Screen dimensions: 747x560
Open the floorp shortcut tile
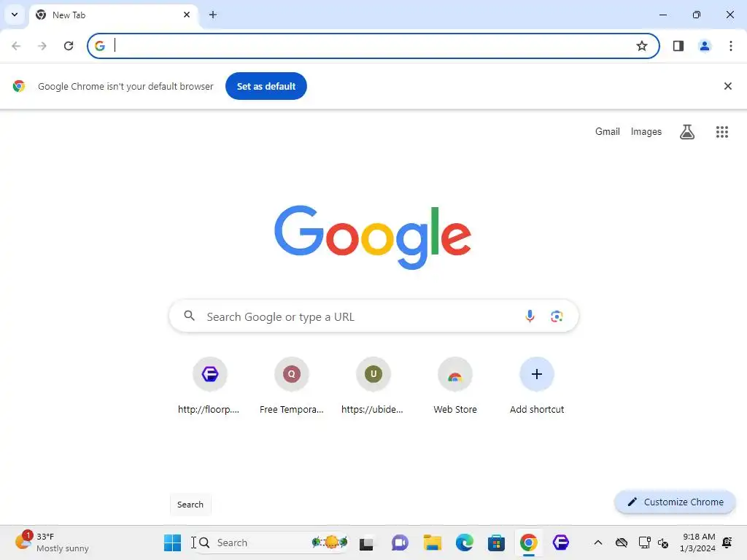click(x=209, y=386)
